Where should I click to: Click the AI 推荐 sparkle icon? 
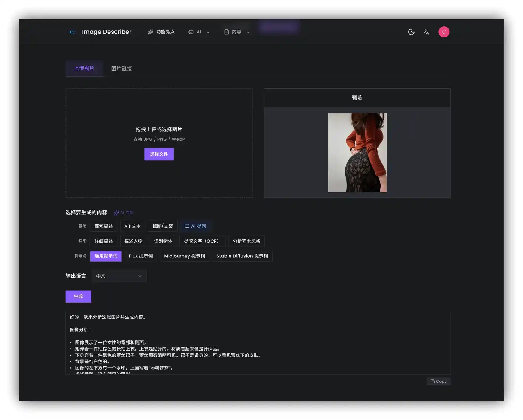(x=116, y=213)
